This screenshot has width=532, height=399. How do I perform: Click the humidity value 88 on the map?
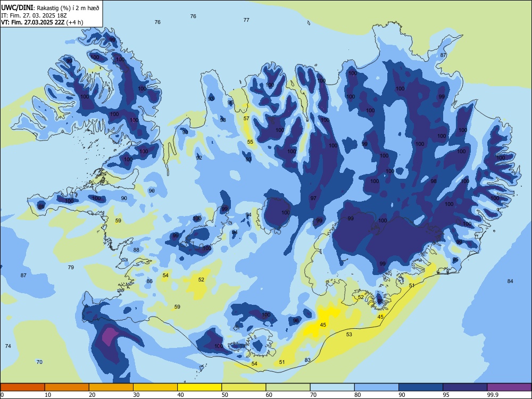[x=136, y=250]
